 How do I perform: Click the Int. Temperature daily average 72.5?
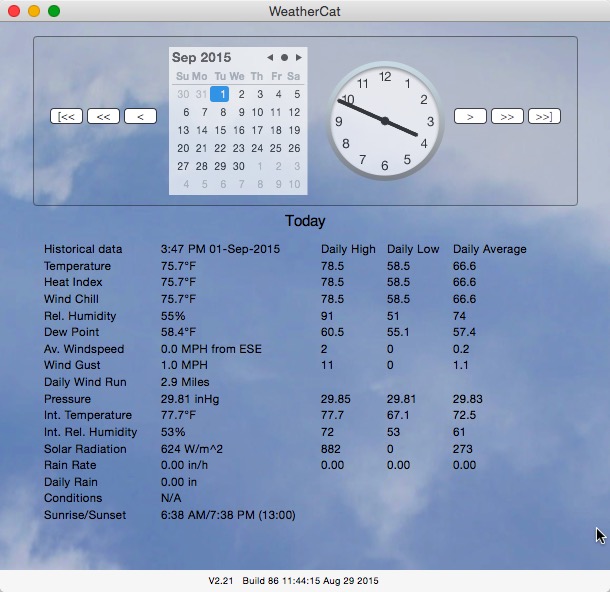coord(464,415)
